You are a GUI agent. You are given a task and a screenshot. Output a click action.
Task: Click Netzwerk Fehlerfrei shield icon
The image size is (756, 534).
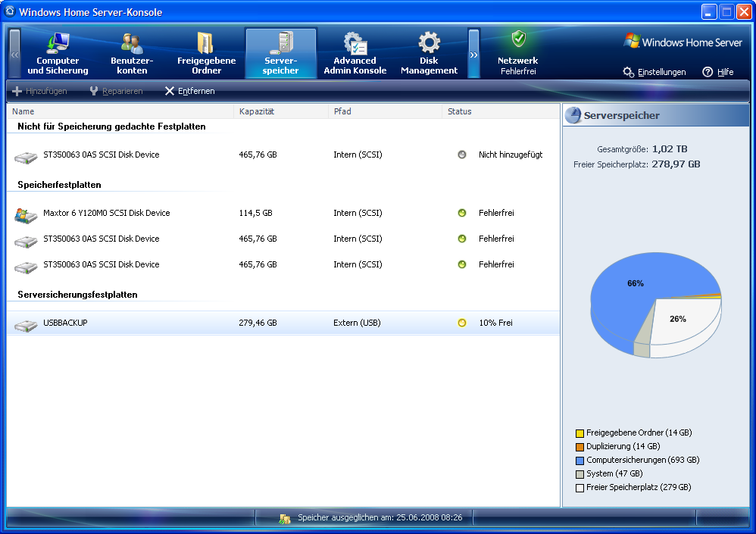coord(518,39)
